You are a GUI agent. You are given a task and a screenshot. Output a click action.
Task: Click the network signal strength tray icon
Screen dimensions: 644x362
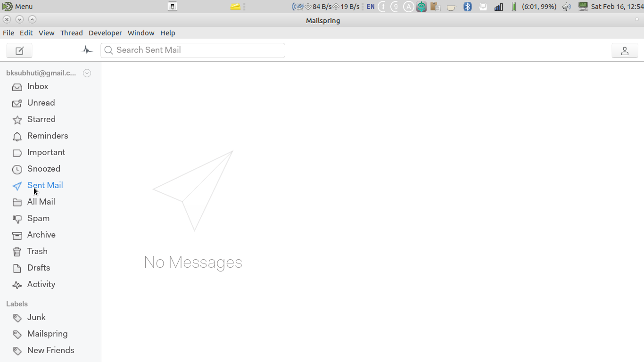498,7
